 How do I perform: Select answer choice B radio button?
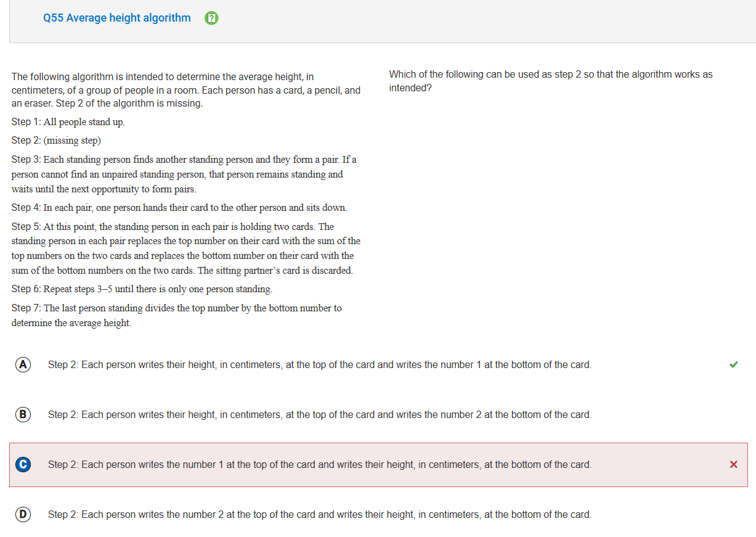23,414
